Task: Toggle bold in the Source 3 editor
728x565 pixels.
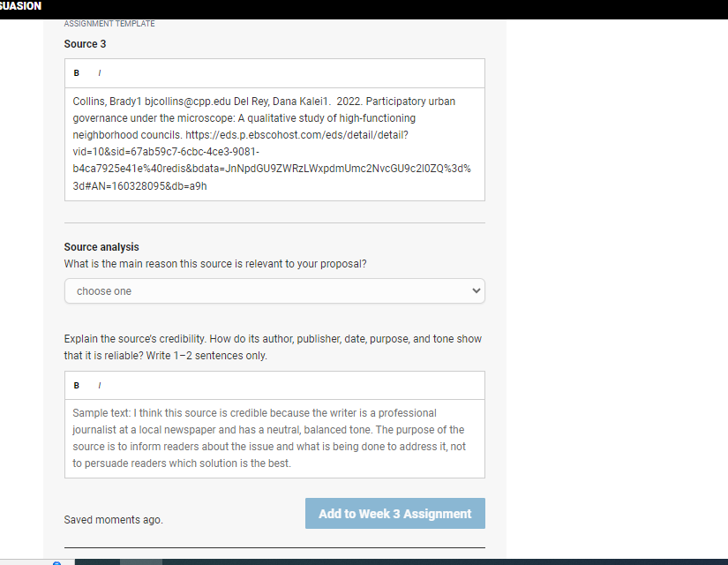Action: (77, 73)
